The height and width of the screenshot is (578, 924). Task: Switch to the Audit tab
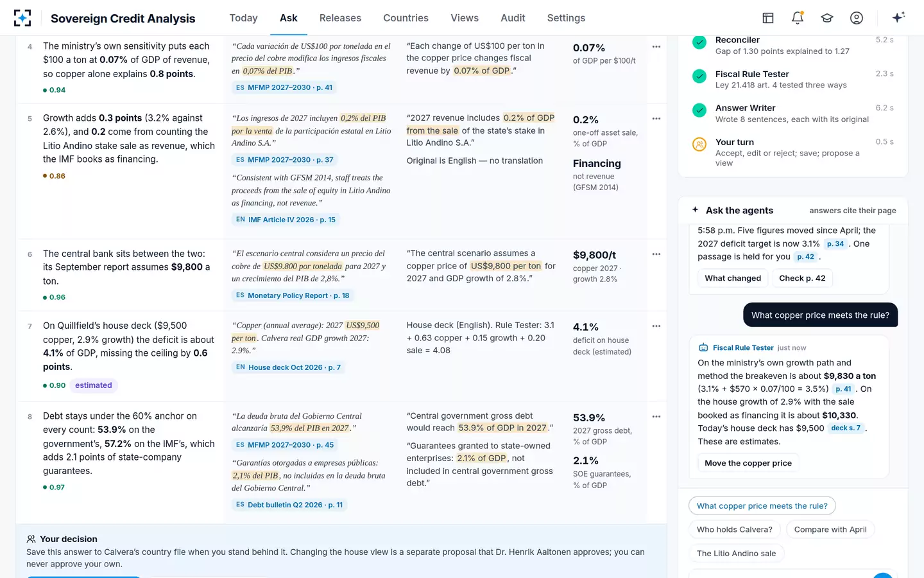[513, 18]
